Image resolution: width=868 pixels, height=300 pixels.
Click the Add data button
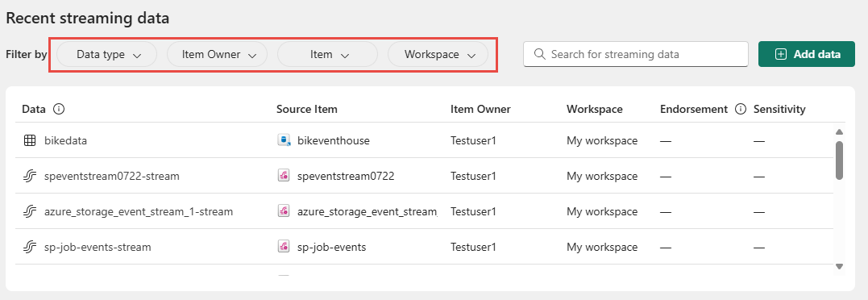click(x=807, y=54)
